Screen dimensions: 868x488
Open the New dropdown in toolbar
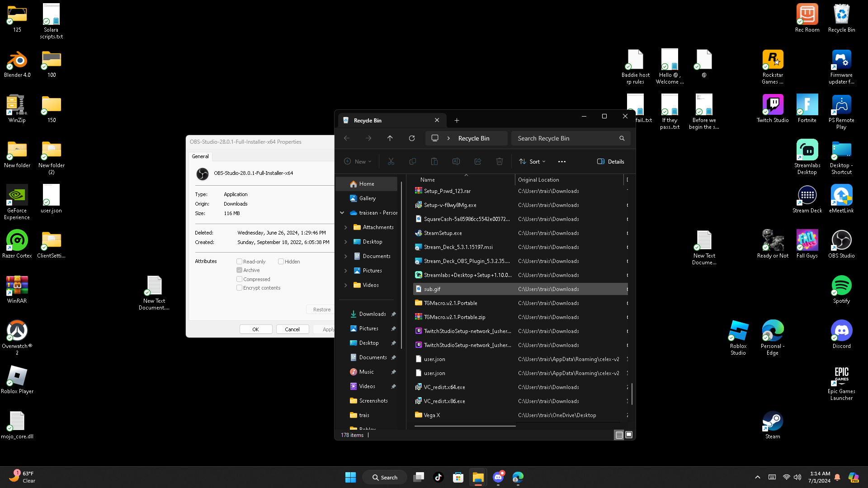(358, 161)
